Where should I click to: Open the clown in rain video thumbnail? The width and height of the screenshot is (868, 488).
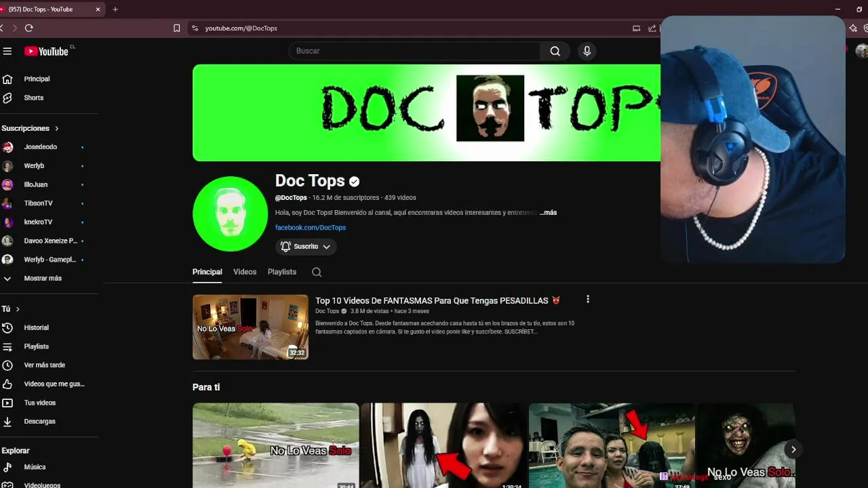275,445
